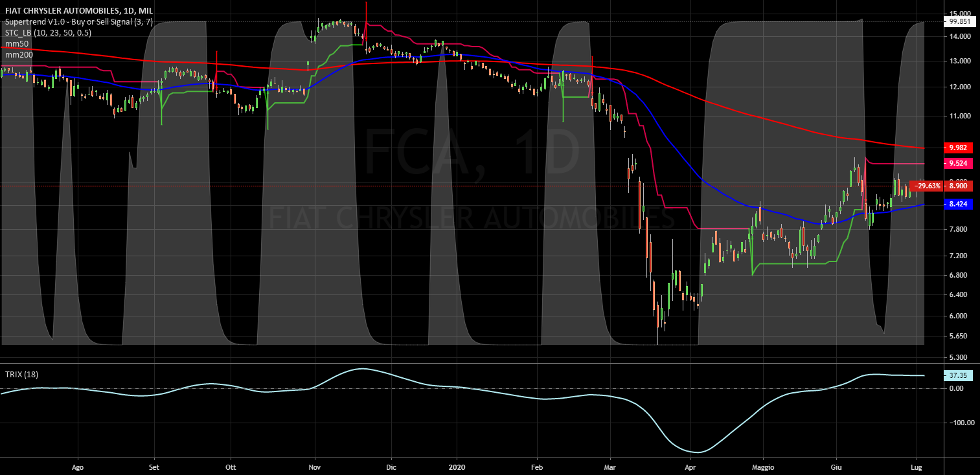Click the 37.35 TRIX value label
The width and height of the screenshot is (980, 475).
[x=959, y=375]
